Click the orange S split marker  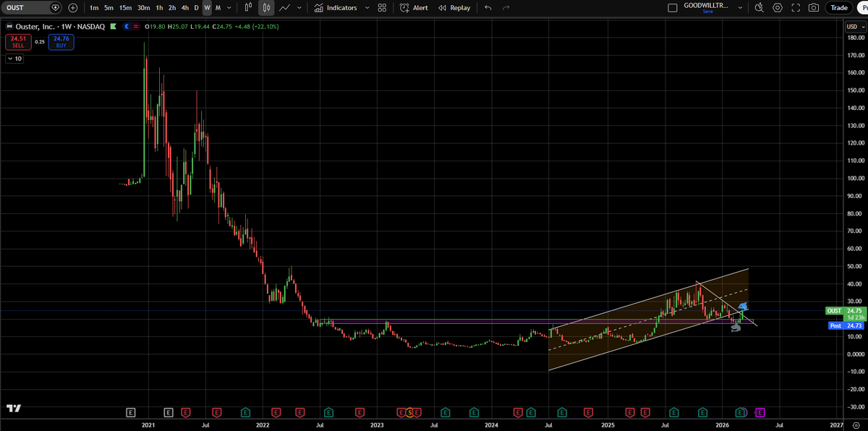[x=409, y=412]
